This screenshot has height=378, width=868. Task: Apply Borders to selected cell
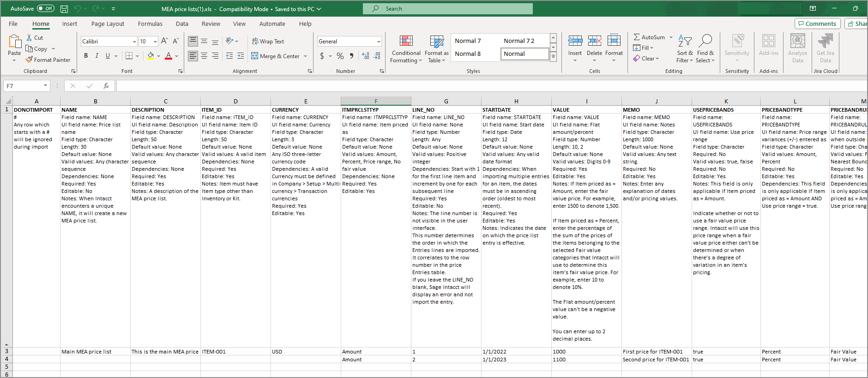[x=129, y=56]
